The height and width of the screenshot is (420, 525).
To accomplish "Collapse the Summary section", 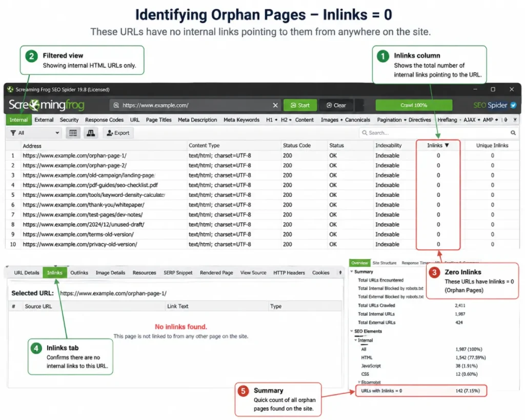I will 352,272.
